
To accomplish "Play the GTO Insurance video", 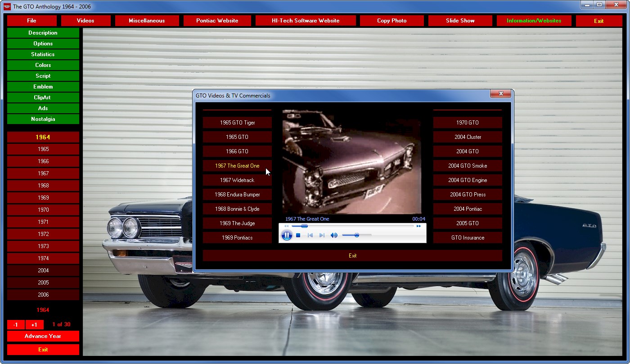I will click(x=468, y=238).
